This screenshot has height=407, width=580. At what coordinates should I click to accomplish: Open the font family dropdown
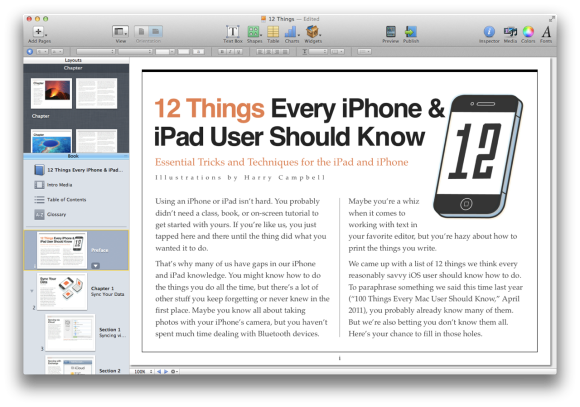click(95, 51)
